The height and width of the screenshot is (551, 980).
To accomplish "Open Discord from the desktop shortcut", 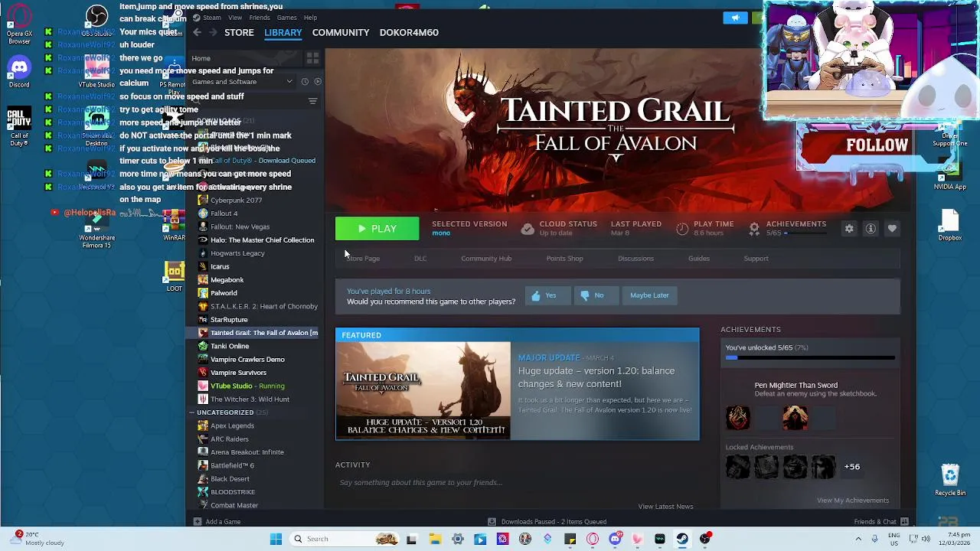I will pyautogui.click(x=19, y=71).
